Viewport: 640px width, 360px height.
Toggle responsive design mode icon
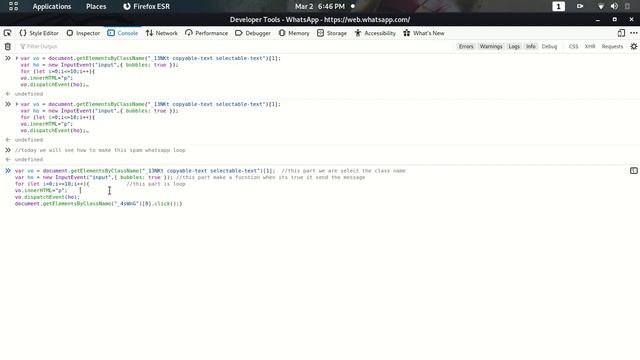coord(621,33)
